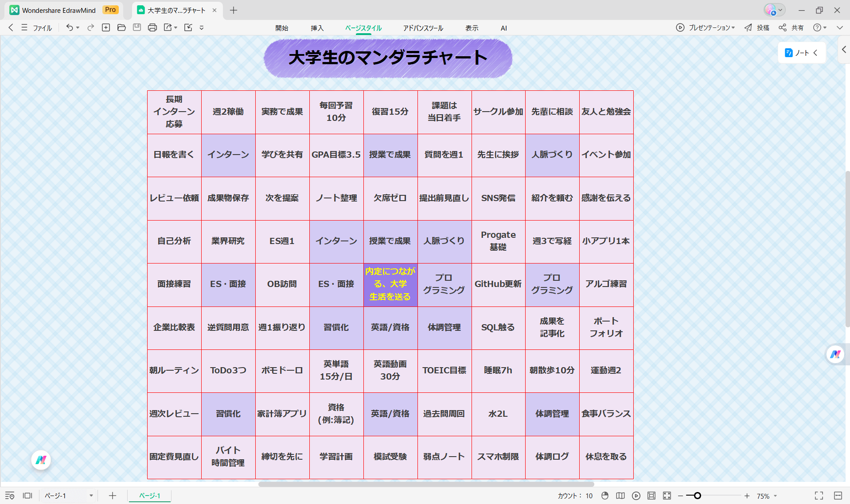Click the 共有 share button
Viewport: 850px width, 504px height.
pos(792,27)
